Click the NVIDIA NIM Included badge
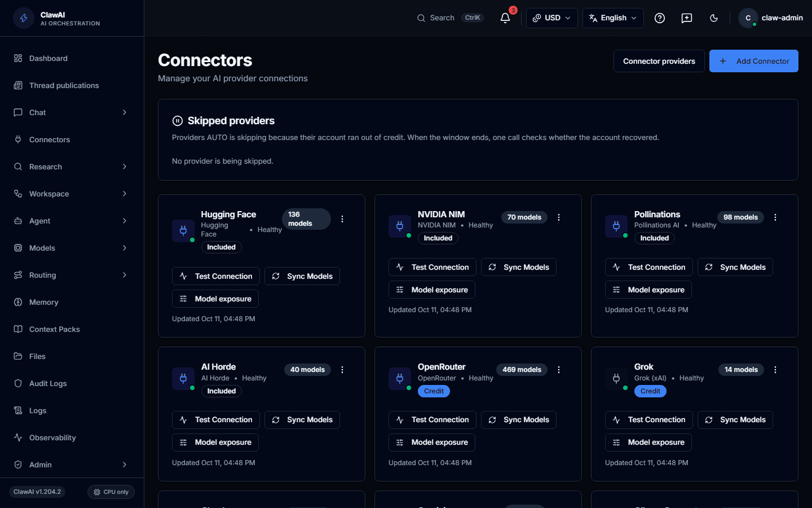 point(438,238)
